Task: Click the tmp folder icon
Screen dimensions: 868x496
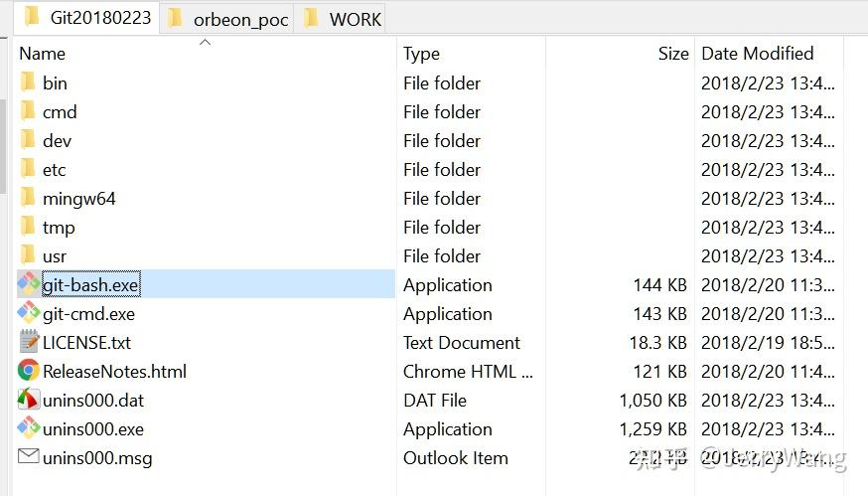Action: (x=28, y=226)
